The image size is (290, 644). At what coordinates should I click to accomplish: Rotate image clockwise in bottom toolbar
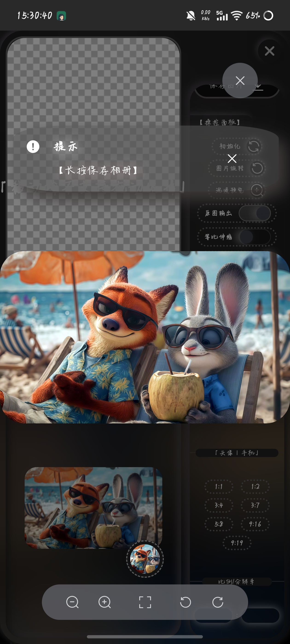pos(218,602)
